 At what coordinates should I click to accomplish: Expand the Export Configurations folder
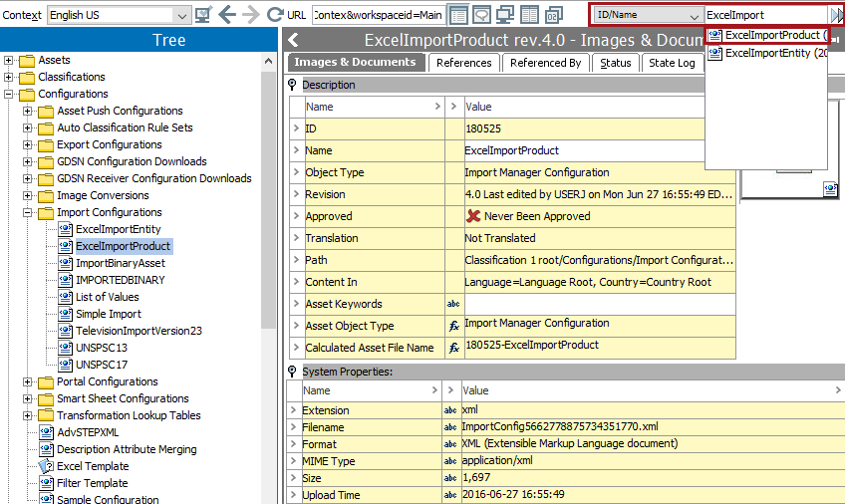28,144
